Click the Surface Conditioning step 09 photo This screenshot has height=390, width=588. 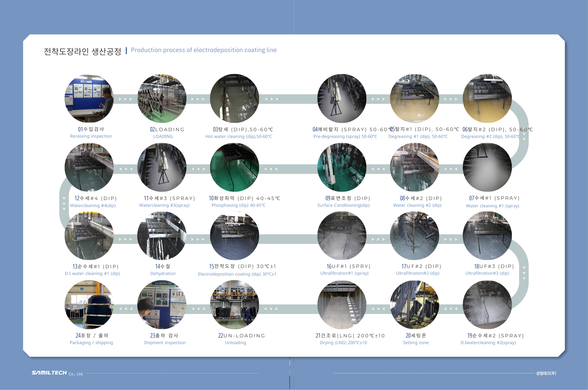coord(342,167)
